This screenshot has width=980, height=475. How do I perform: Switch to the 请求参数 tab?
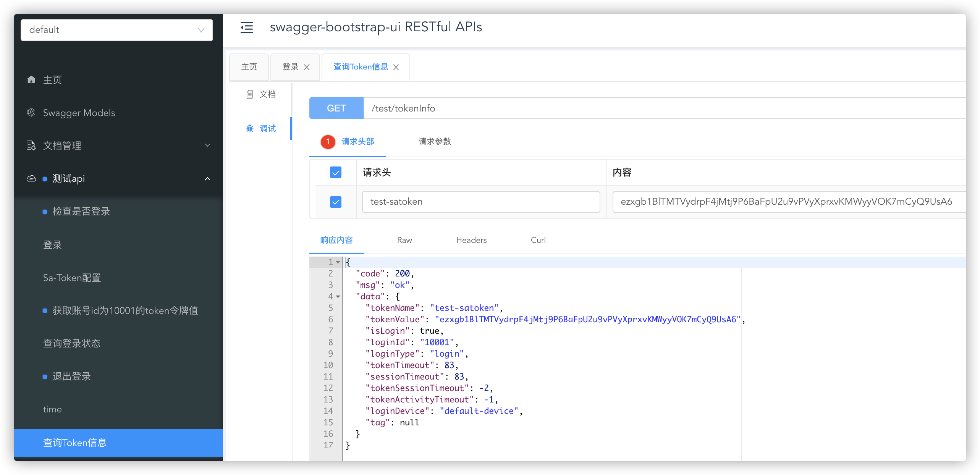(435, 142)
